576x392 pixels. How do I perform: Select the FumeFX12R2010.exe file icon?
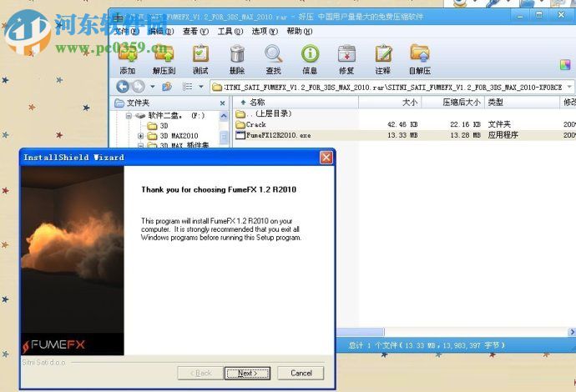pos(240,135)
